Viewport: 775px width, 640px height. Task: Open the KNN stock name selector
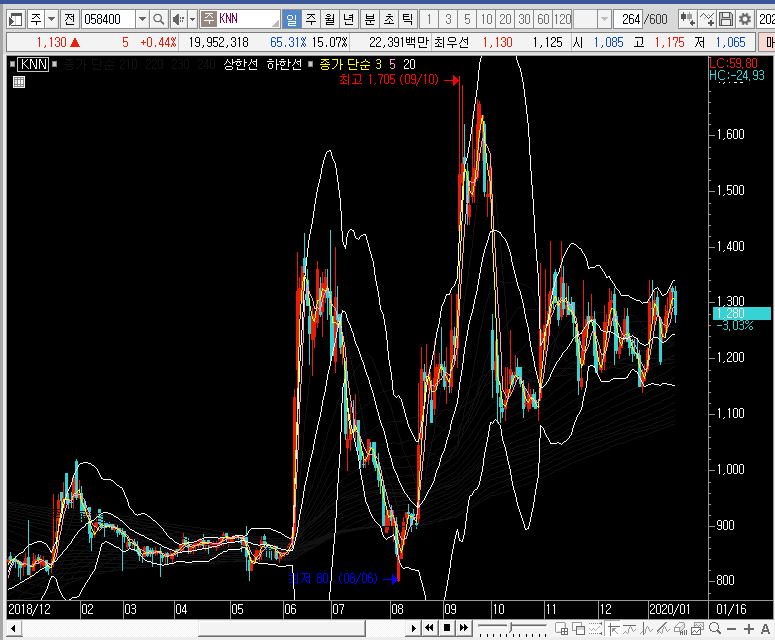pyautogui.click(x=240, y=20)
